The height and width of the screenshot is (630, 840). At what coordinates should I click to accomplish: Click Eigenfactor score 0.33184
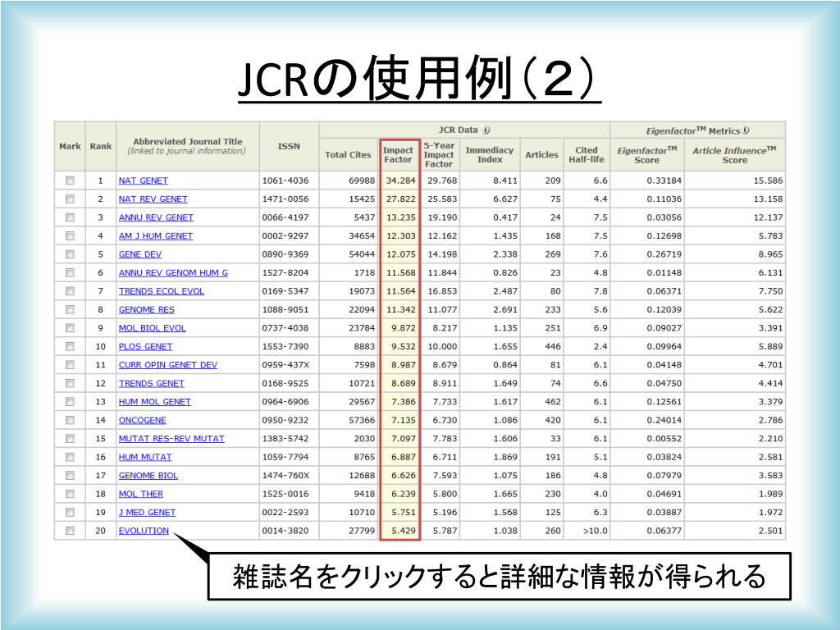(x=664, y=180)
